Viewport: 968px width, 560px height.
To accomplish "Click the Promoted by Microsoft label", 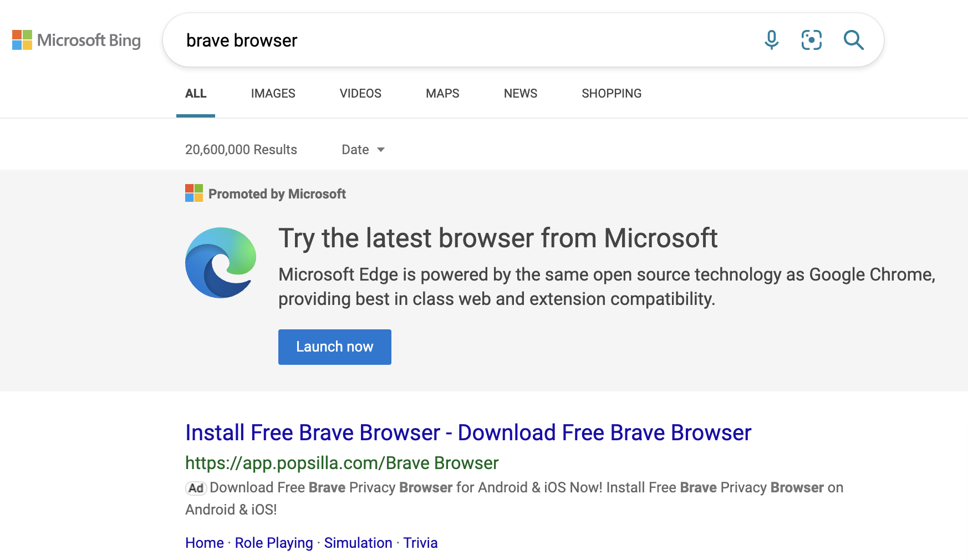I will point(277,194).
